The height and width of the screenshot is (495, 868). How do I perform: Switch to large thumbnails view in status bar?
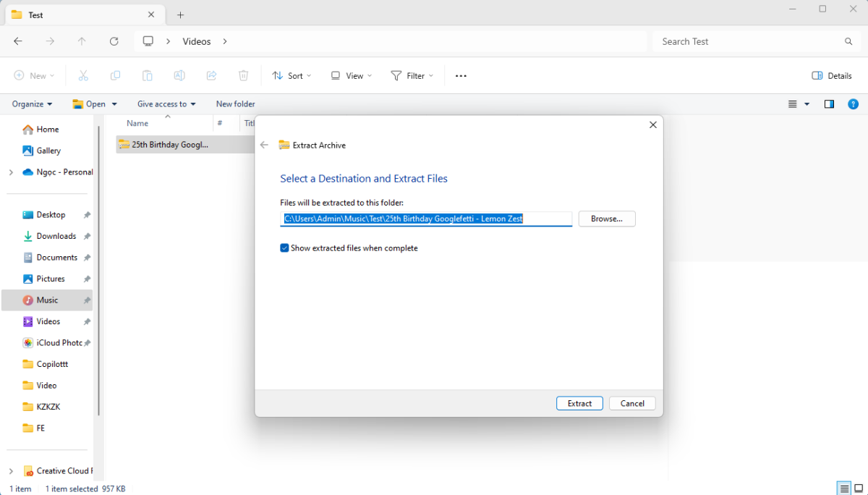pyautogui.click(x=859, y=488)
